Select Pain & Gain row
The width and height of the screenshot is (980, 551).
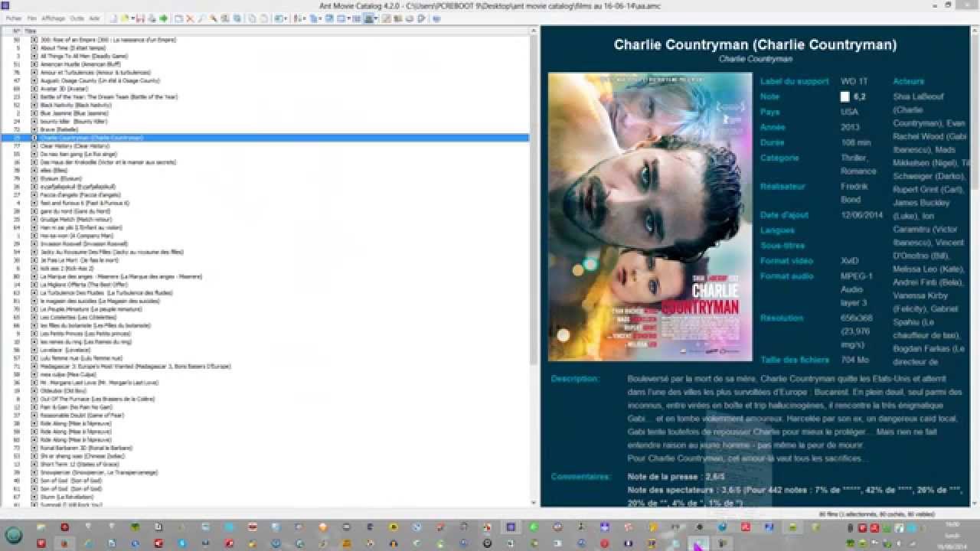coord(265,407)
